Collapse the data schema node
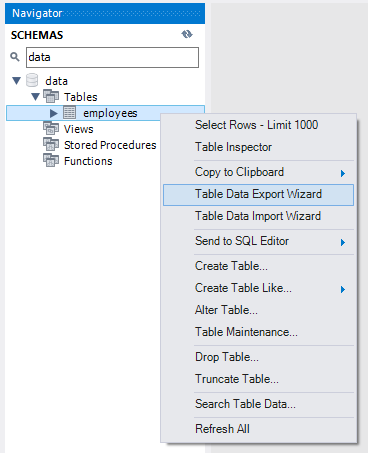The height and width of the screenshot is (453, 368). point(16,81)
